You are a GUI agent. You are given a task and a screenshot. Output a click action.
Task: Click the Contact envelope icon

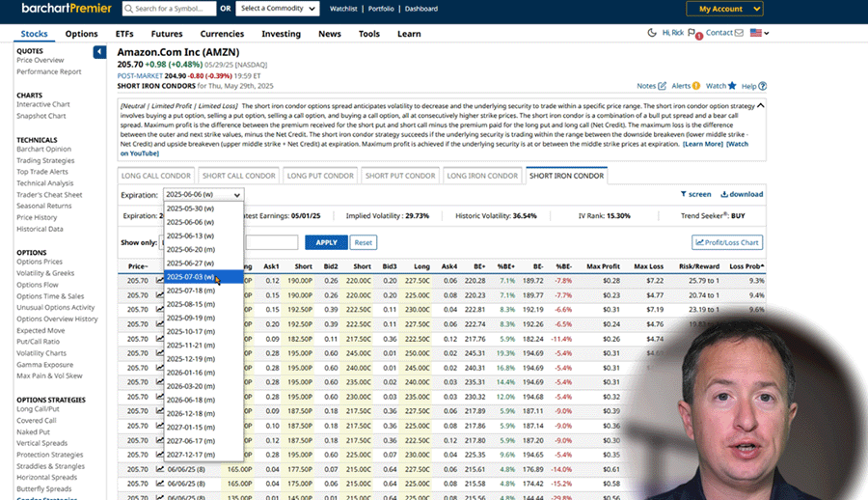(x=739, y=33)
